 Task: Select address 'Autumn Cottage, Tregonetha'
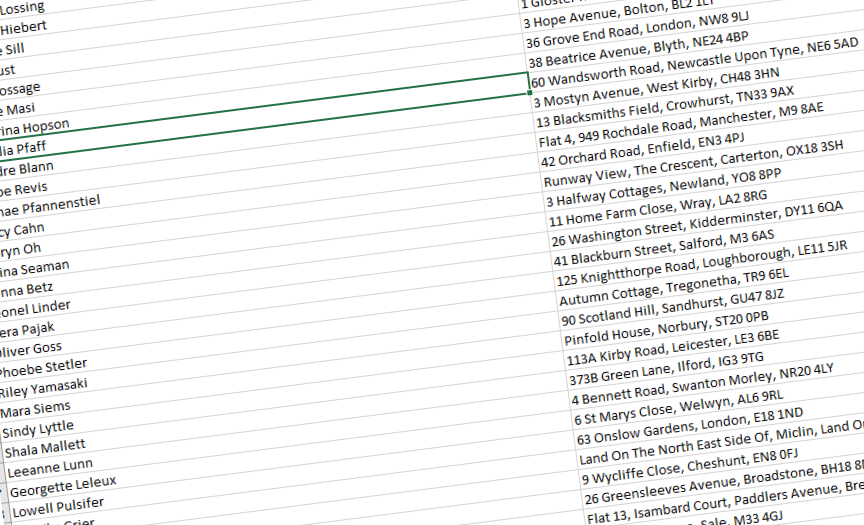(674, 288)
